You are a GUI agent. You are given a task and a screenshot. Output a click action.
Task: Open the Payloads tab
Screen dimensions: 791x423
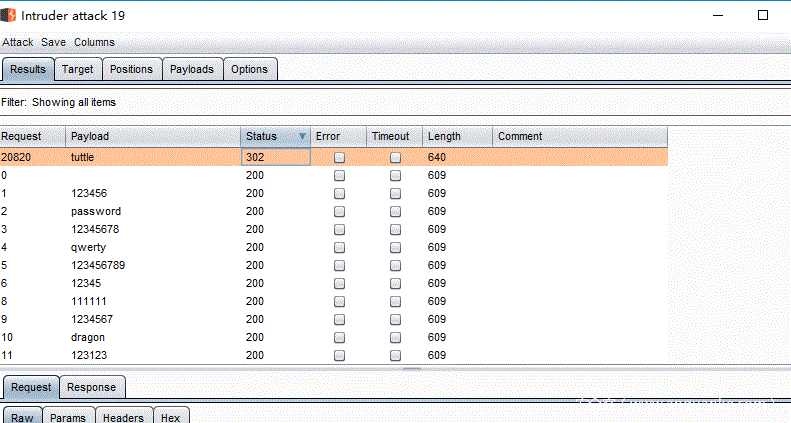(191, 69)
